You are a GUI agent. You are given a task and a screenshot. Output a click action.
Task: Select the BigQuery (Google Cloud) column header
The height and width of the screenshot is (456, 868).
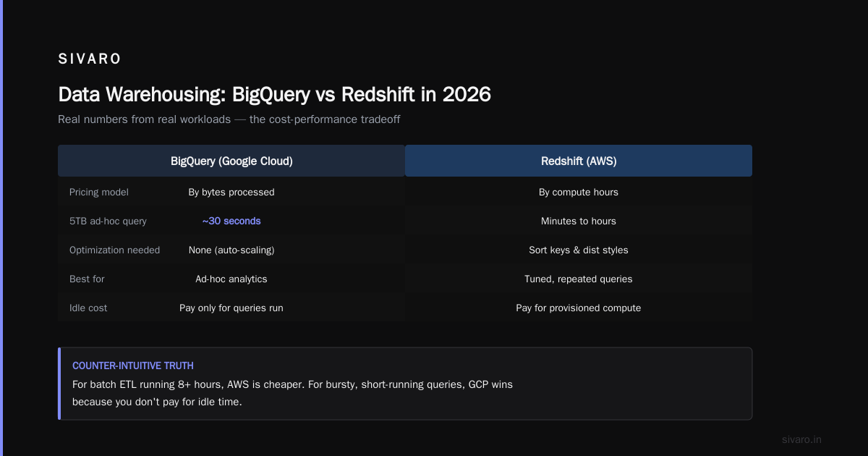tap(231, 161)
